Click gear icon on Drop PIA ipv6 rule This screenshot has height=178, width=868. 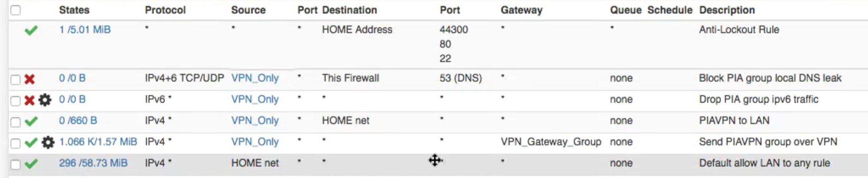pos(45,100)
